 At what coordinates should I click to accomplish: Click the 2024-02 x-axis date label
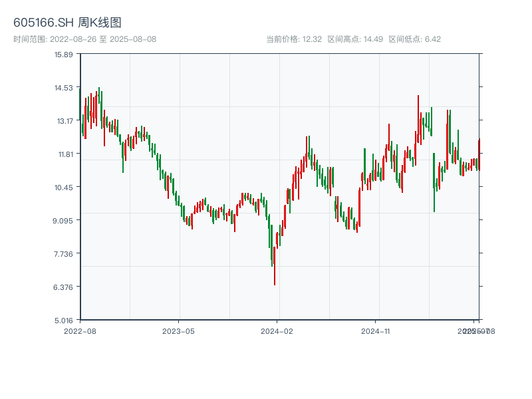tap(277, 331)
